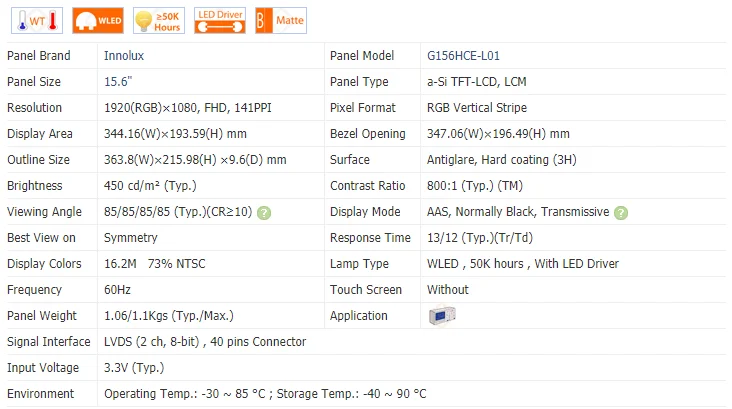Select '344.16(W)×193.59(H) mm' display area value

[x=175, y=134]
